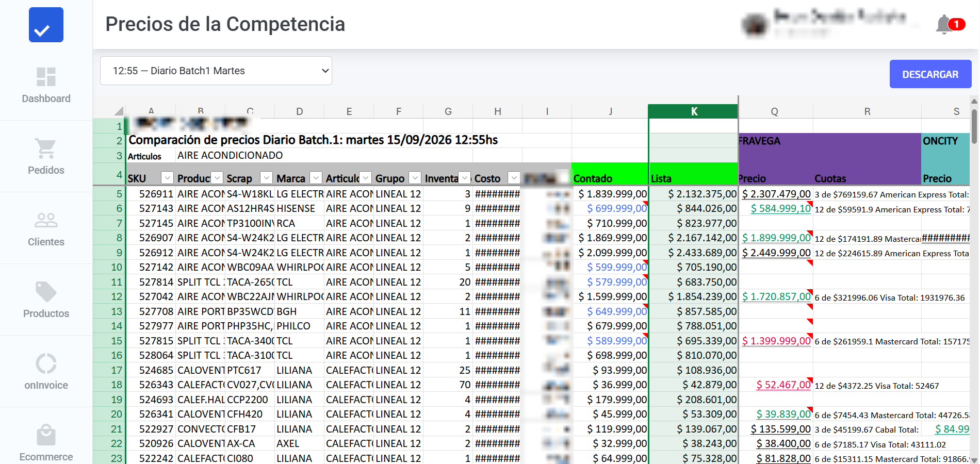Open the Marca column filter arrow
This screenshot has height=464, width=980.
click(x=316, y=178)
